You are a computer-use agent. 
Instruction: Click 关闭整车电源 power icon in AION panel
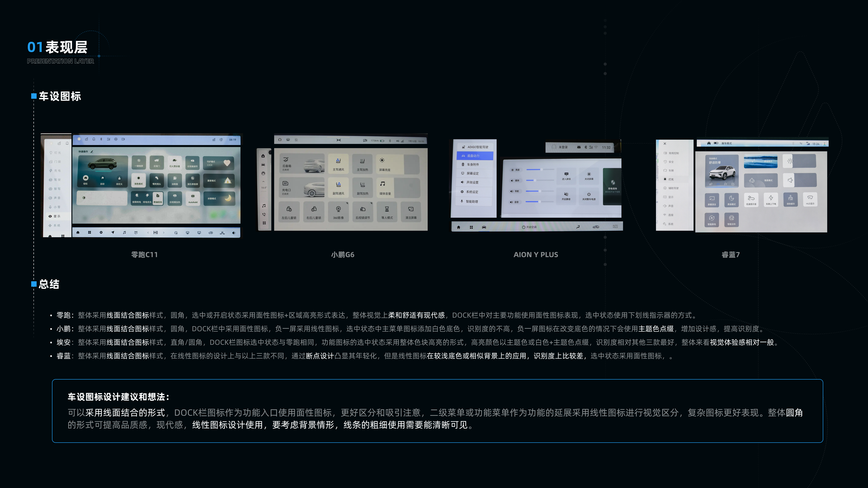[x=589, y=194]
